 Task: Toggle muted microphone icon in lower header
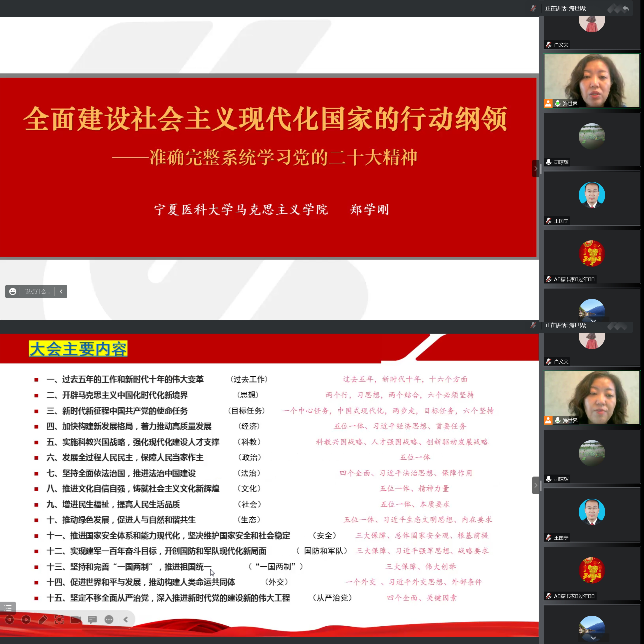pyautogui.click(x=533, y=325)
